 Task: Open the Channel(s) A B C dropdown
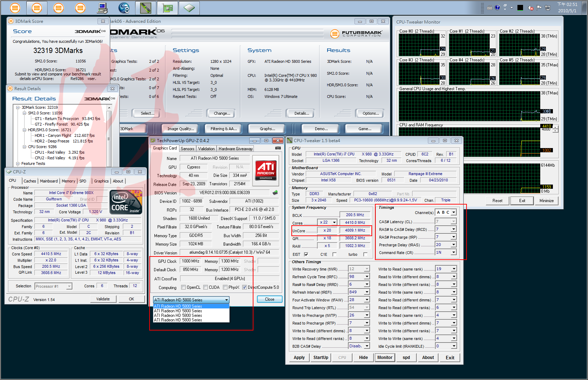pyautogui.click(x=454, y=212)
